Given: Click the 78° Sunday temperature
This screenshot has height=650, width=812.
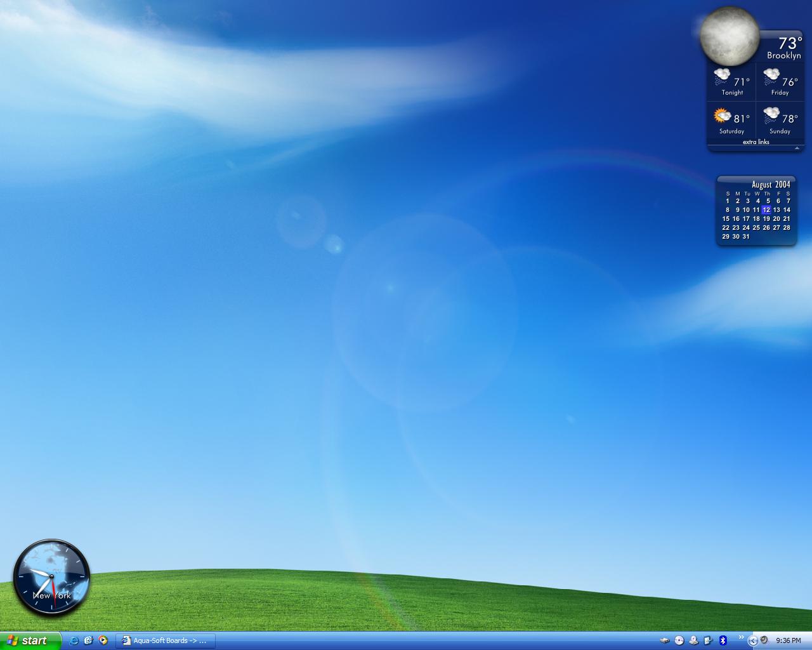Looking at the screenshot, I should coord(790,119).
